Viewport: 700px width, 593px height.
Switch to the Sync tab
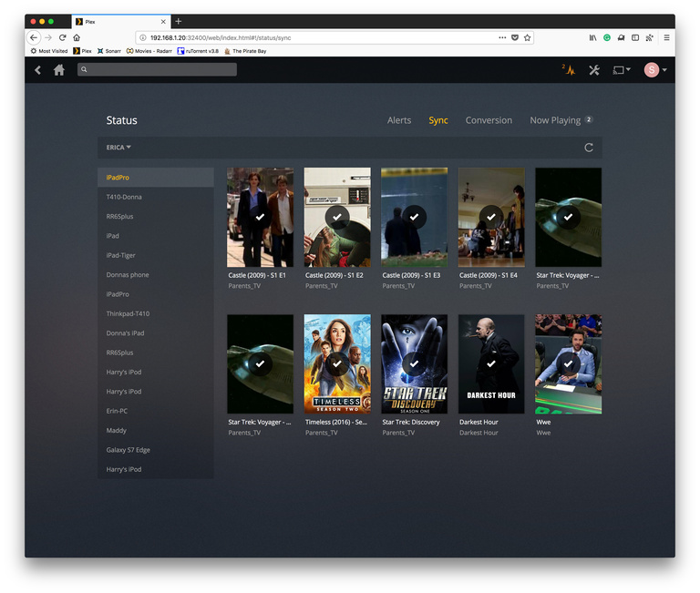click(438, 120)
